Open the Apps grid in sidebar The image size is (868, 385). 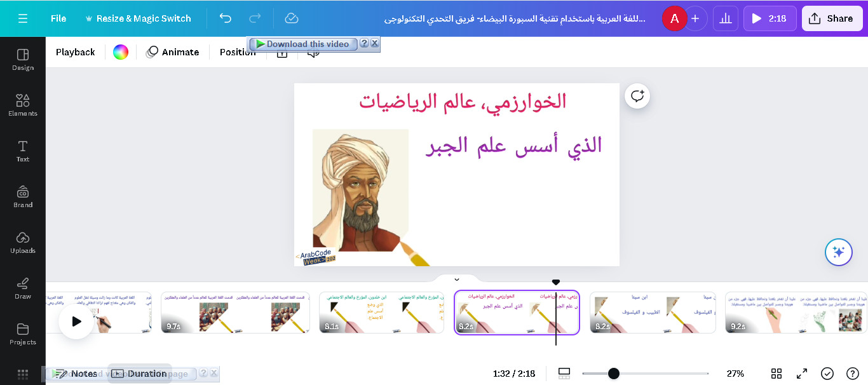[23, 374]
